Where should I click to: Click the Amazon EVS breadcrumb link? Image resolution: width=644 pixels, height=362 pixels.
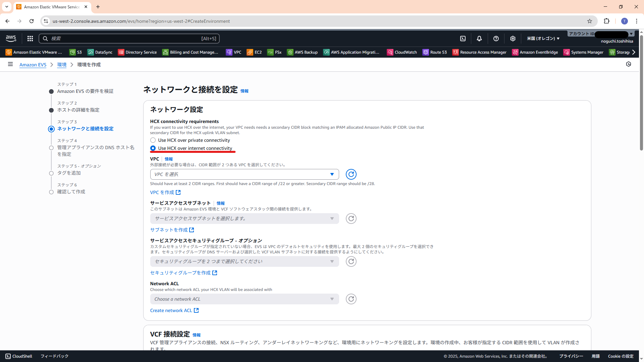click(x=33, y=65)
